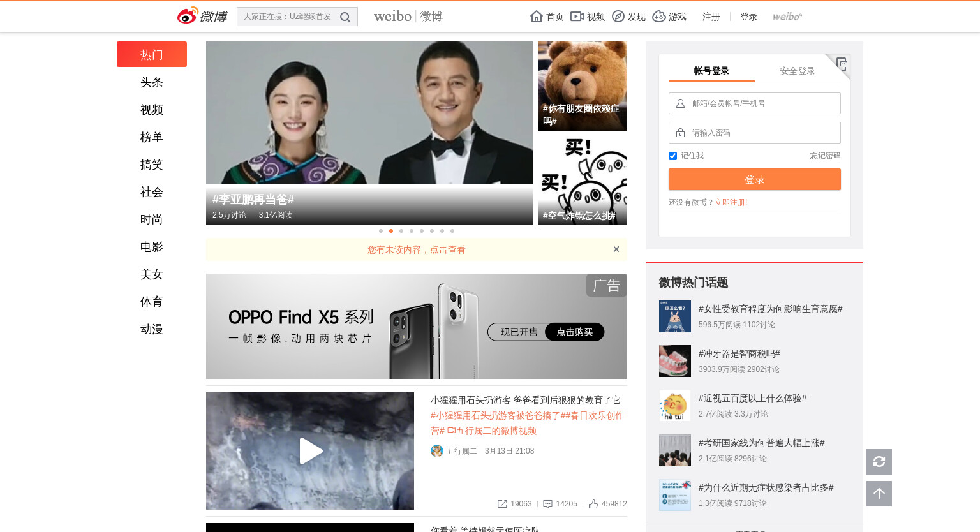Select the second carousel dot
This screenshot has width=980, height=532.
tap(391, 231)
